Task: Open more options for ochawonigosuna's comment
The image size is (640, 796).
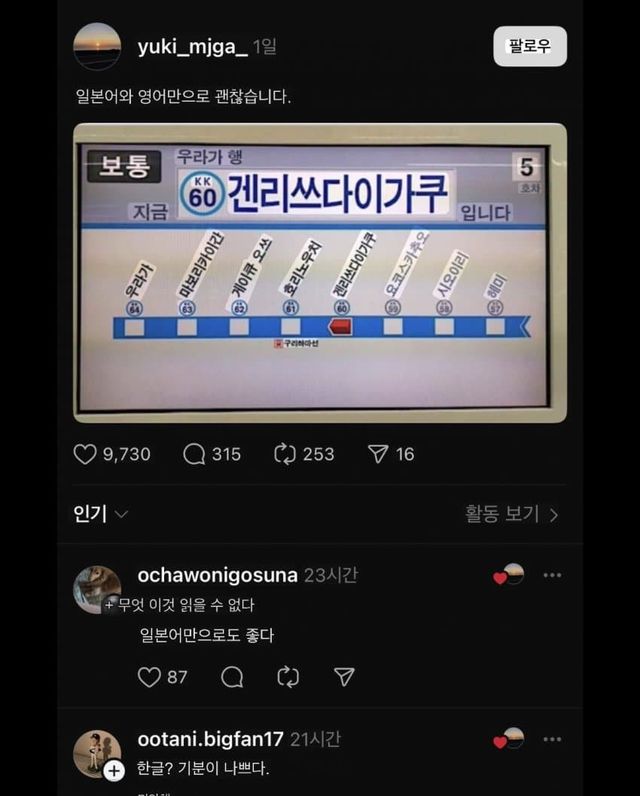Action: (552, 575)
